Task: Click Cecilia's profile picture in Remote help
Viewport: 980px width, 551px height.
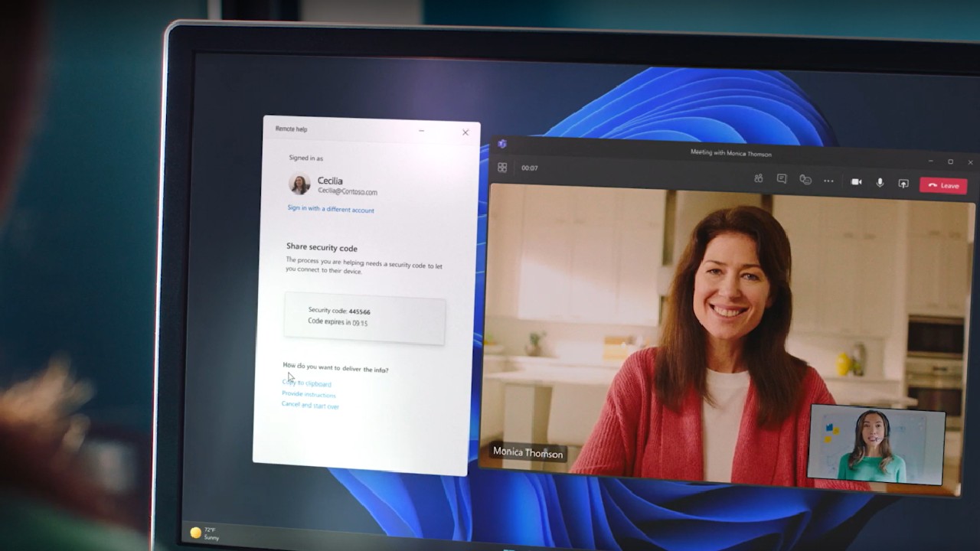Action: (x=299, y=184)
